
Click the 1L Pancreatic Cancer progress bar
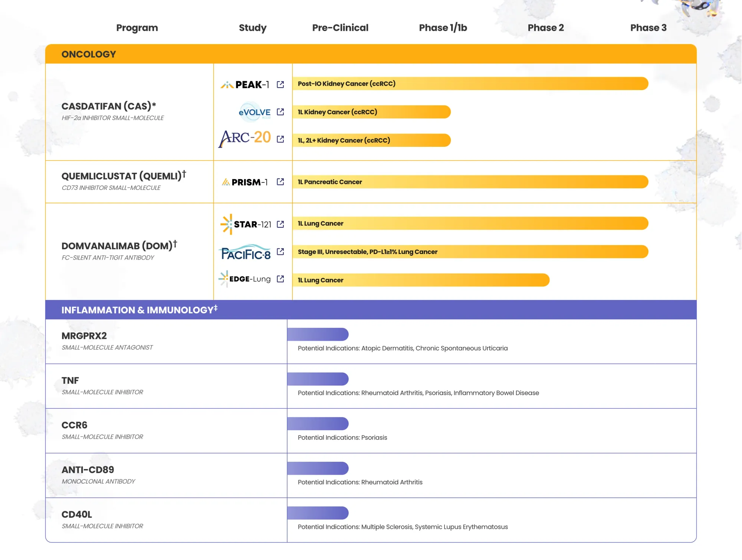coord(470,182)
